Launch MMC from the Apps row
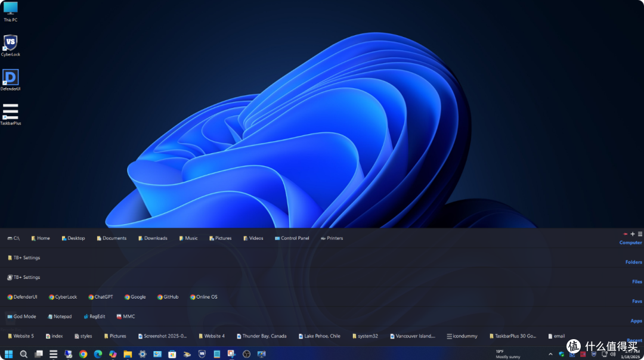The height and width of the screenshot is (360, 644). (126, 316)
